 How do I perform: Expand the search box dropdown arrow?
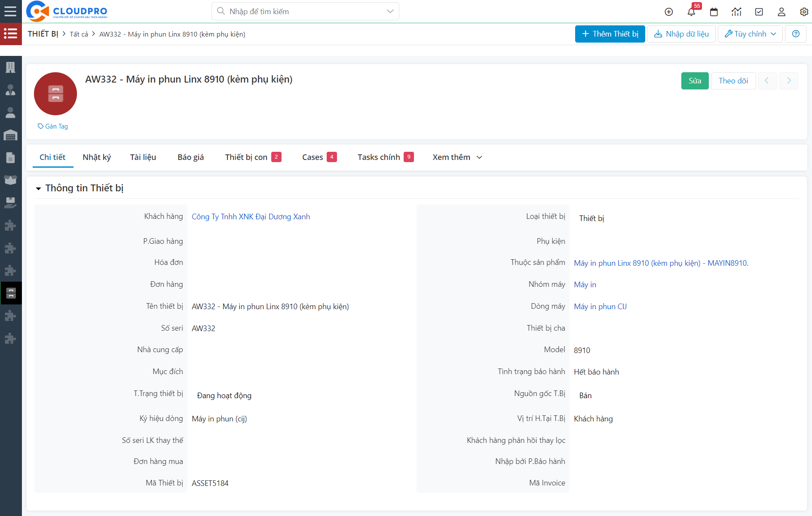(390, 11)
